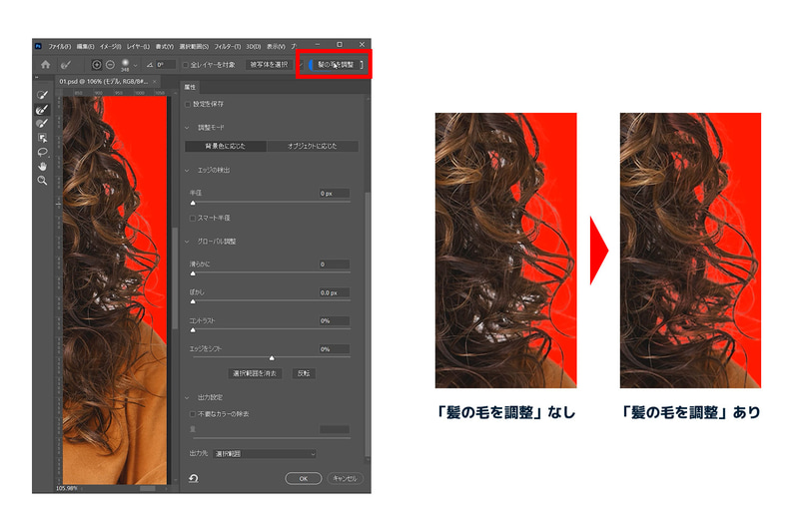Open the 3D menu
Image resolution: width=799 pixels, height=532 pixels.
254,46
